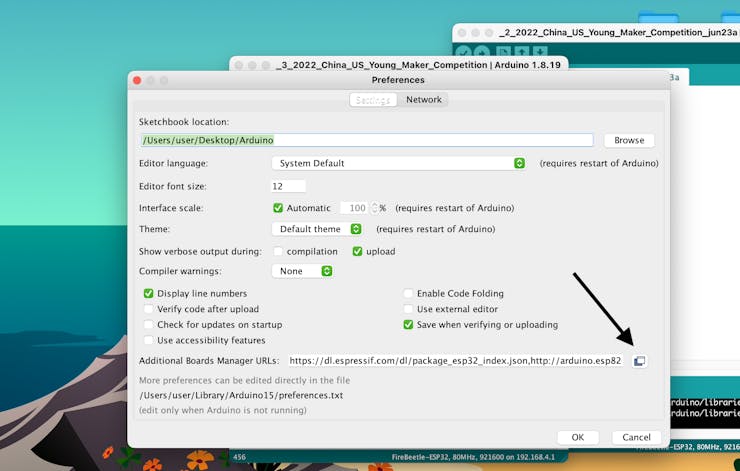Click the "Show verbose output during:" label

point(200,252)
